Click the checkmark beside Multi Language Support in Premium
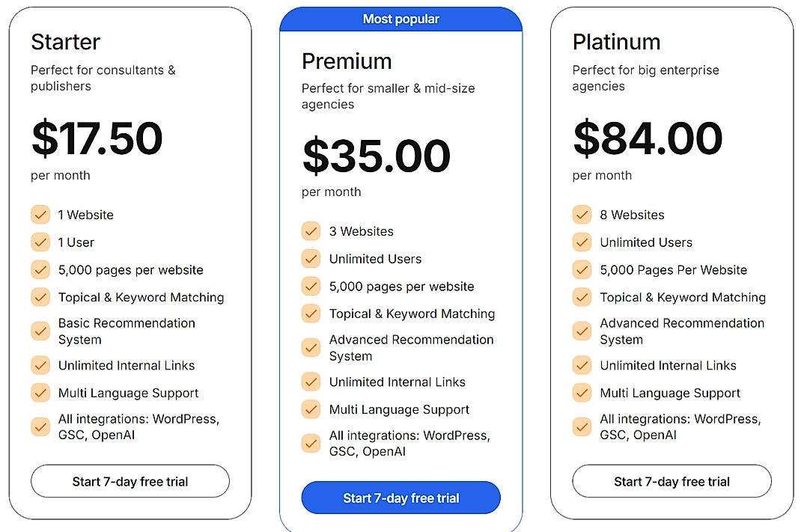This screenshot has height=532, width=801. tap(311, 409)
